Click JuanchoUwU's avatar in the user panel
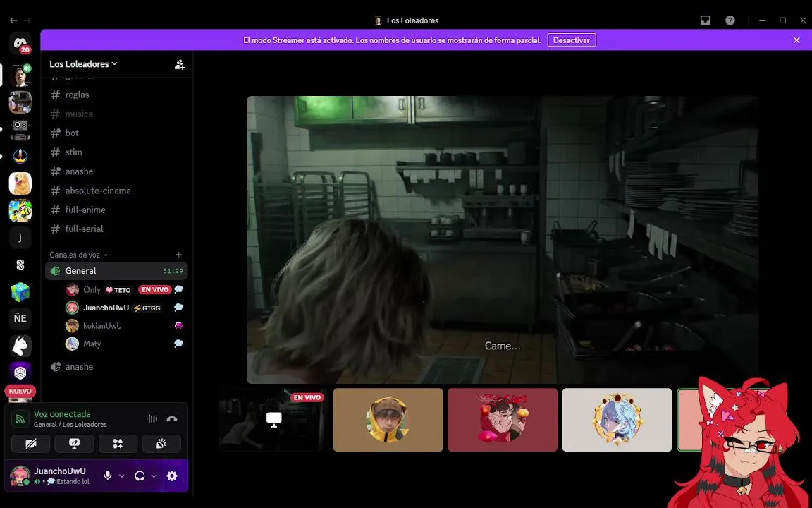Viewport: 812px width, 508px height. click(20, 476)
